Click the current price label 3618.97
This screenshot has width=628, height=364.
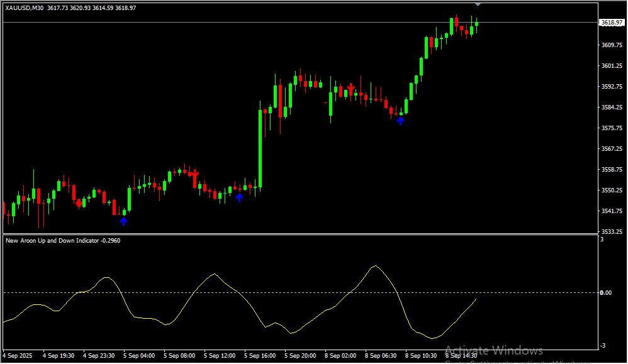coord(612,23)
